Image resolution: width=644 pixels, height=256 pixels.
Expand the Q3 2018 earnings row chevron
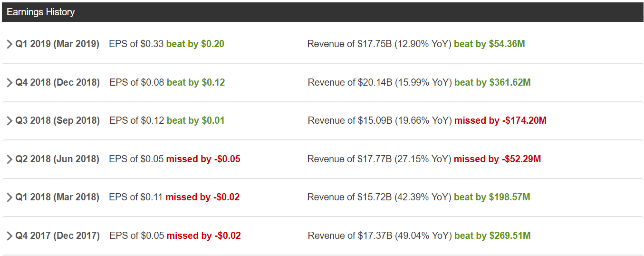10,121
